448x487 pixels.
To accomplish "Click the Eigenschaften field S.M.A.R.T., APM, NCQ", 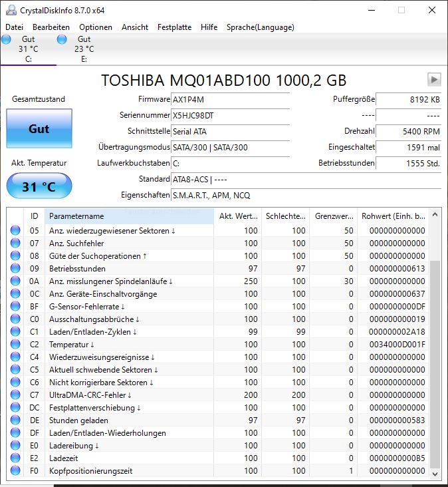I will pos(306,196).
